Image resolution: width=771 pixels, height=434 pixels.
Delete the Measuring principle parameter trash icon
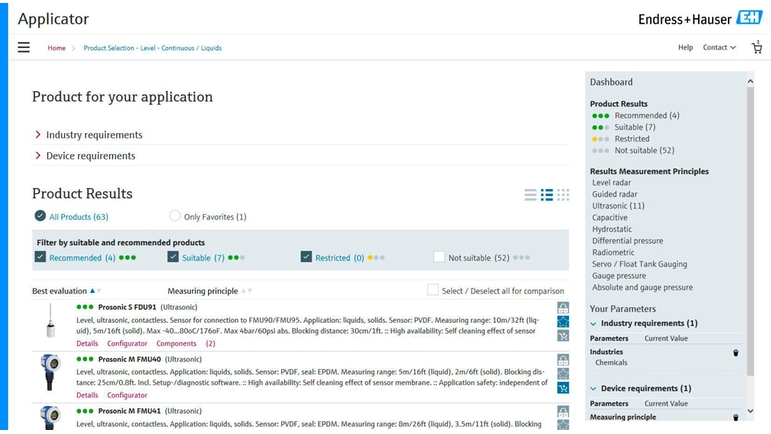(x=736, y=417)
